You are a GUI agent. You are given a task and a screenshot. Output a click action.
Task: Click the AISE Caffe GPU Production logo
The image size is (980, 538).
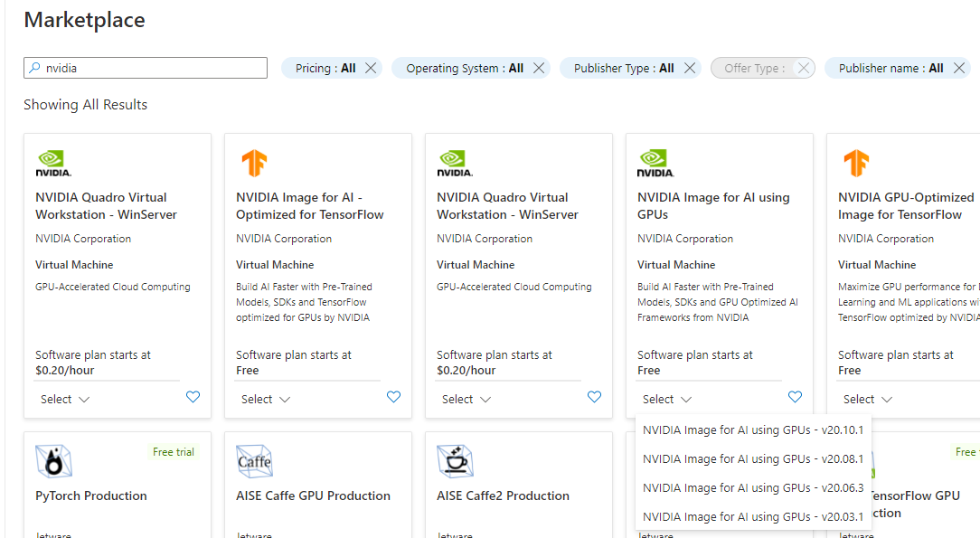coord(254,462)
